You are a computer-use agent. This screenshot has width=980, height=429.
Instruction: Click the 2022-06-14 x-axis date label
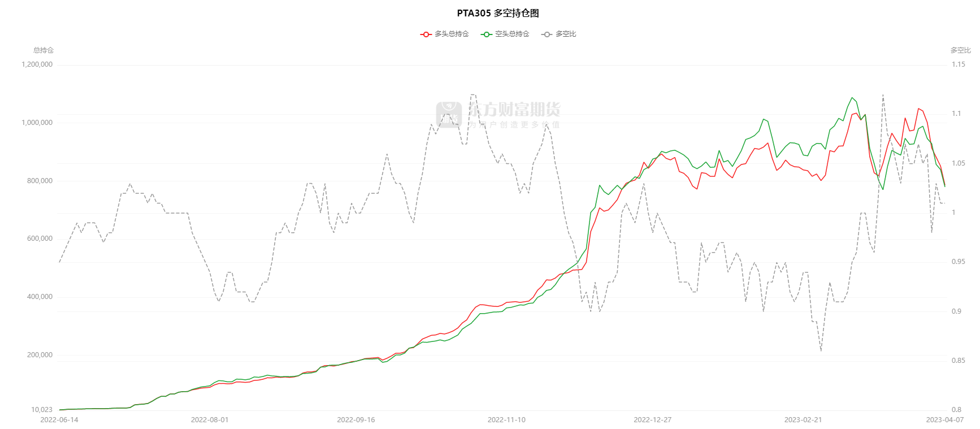[59, 420]
